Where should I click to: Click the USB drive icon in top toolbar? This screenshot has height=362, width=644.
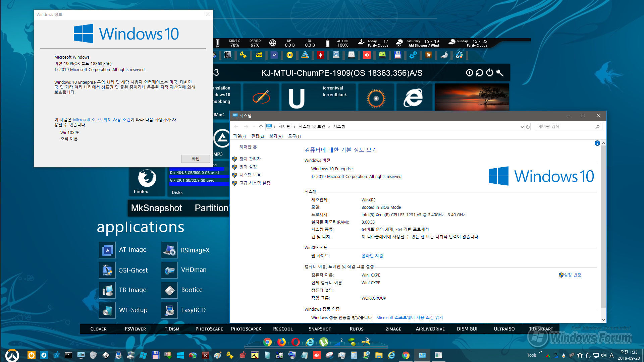pos(444,55)
